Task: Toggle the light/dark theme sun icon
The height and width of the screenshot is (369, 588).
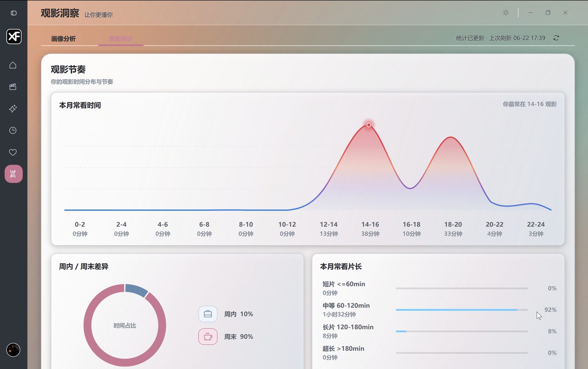Action: coord(506,13)
